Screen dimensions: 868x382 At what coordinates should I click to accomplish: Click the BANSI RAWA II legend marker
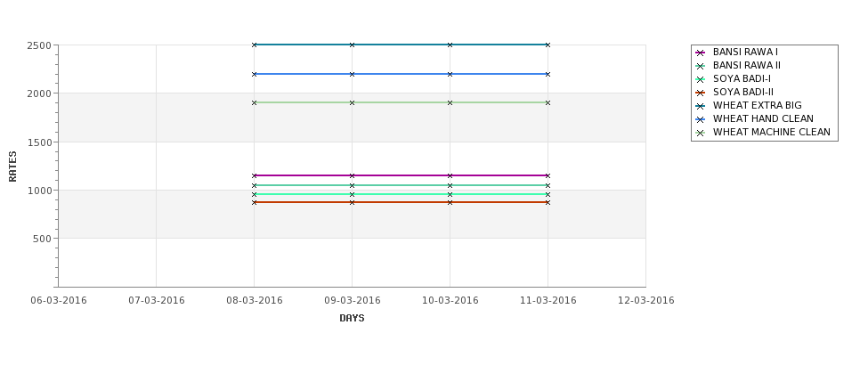[x=701, y=66]
